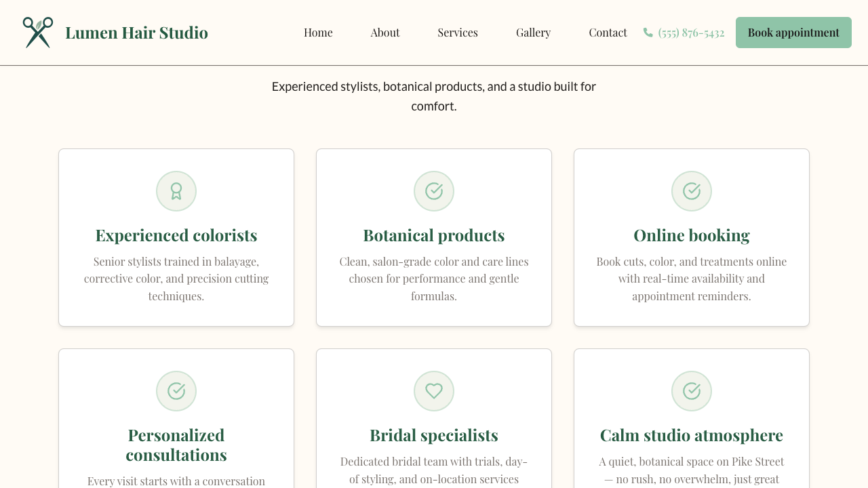
Task: Select Contact in the navigation bar
Action: click(608, 33)
